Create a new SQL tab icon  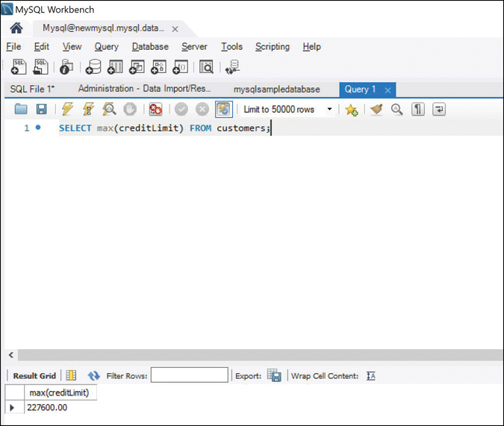click(x=19, y=67)
